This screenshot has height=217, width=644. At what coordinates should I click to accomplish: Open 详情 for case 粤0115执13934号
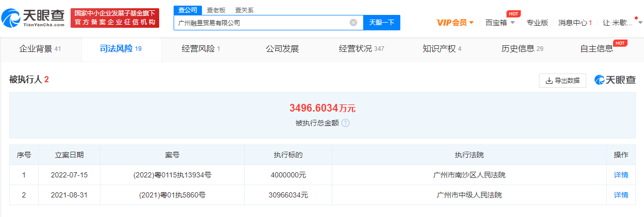click(x=621, y=175)
